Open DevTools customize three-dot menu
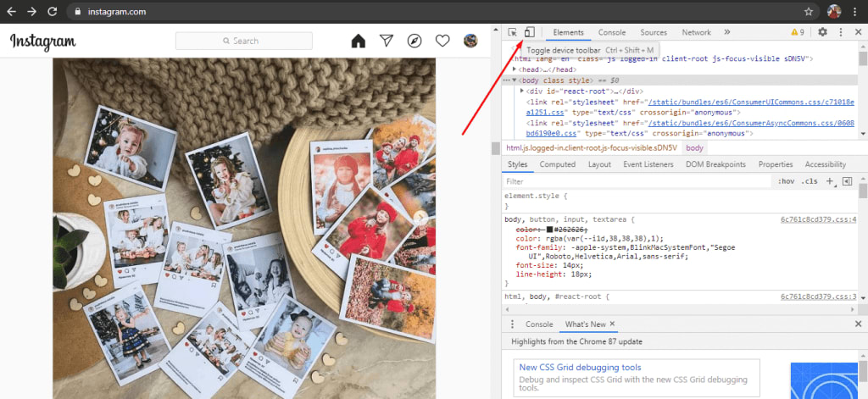The height and width of the screenshot is (399, 868). tap(841, 32)
